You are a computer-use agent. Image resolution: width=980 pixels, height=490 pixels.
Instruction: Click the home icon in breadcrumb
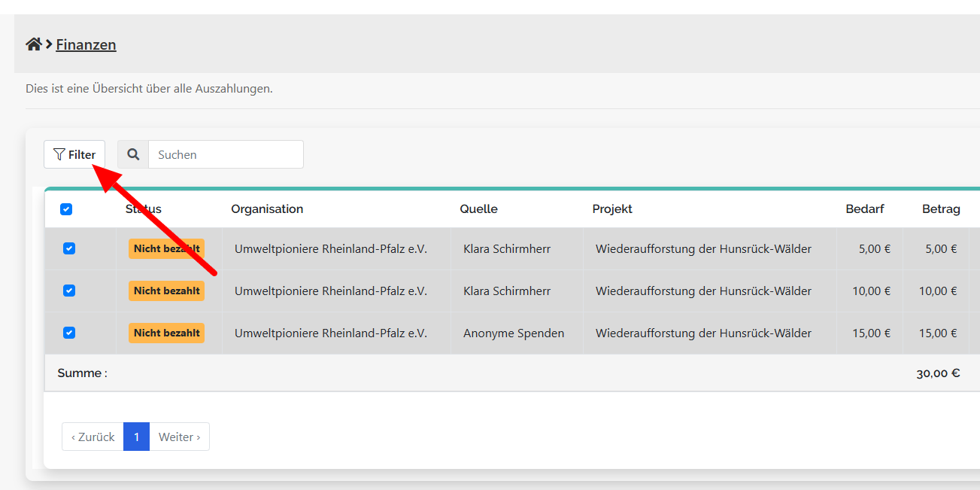coord(33,44)
